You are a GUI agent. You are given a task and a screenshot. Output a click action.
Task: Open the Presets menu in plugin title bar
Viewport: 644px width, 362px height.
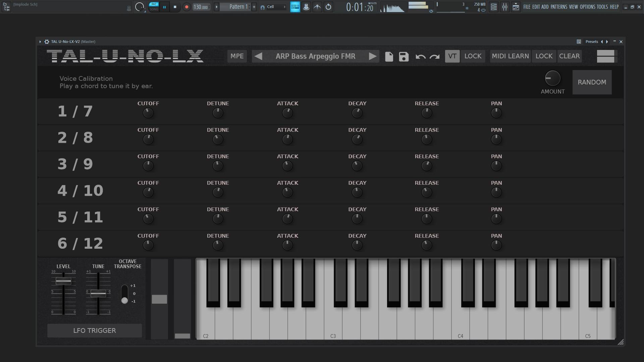pos(592,42)
